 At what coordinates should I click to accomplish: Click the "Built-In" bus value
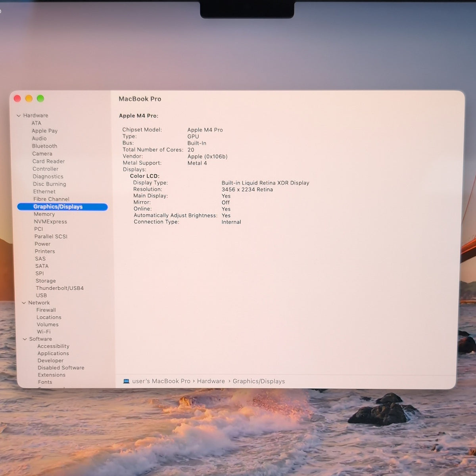(x=197, y=143)
